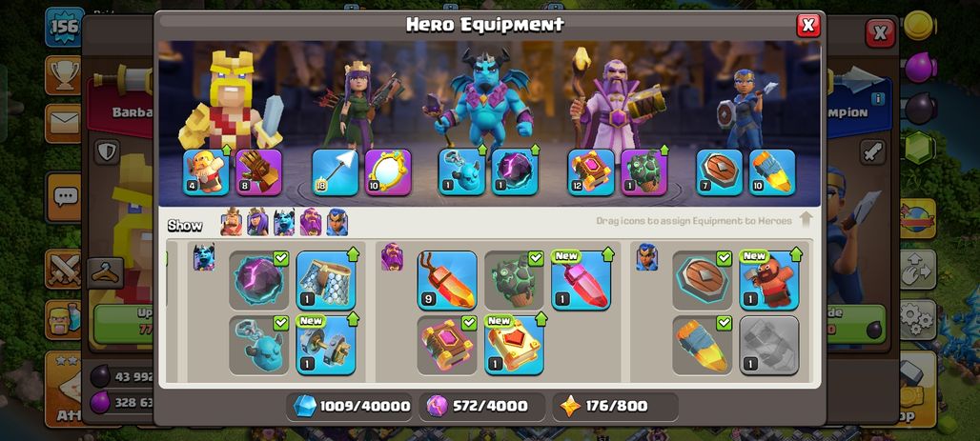Select the locked greyed-out Champion equipment

768,346
